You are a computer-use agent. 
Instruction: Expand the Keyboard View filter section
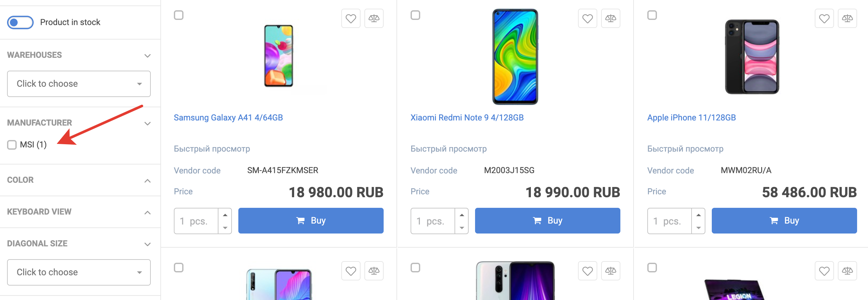coord(147,212)
